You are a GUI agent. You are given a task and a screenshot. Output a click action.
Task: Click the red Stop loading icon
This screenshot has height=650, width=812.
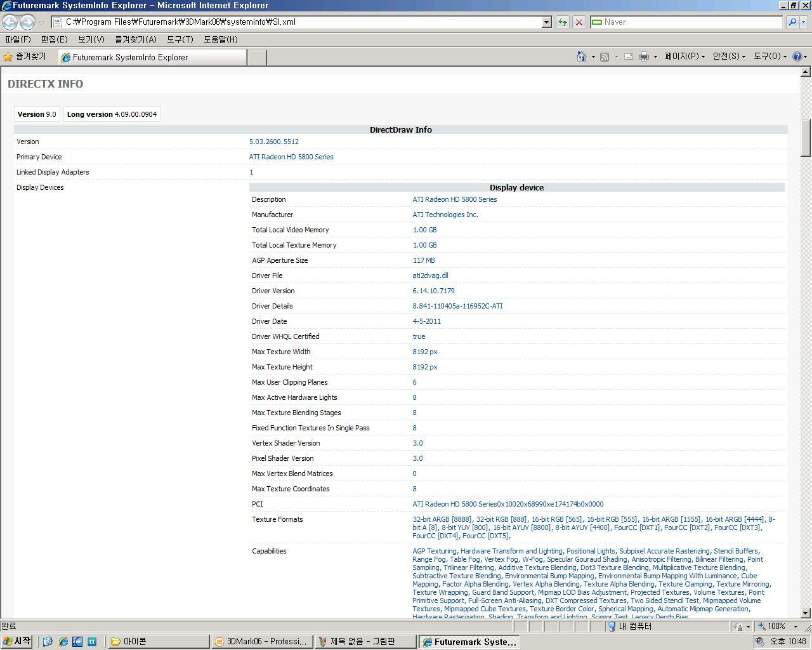579,22
